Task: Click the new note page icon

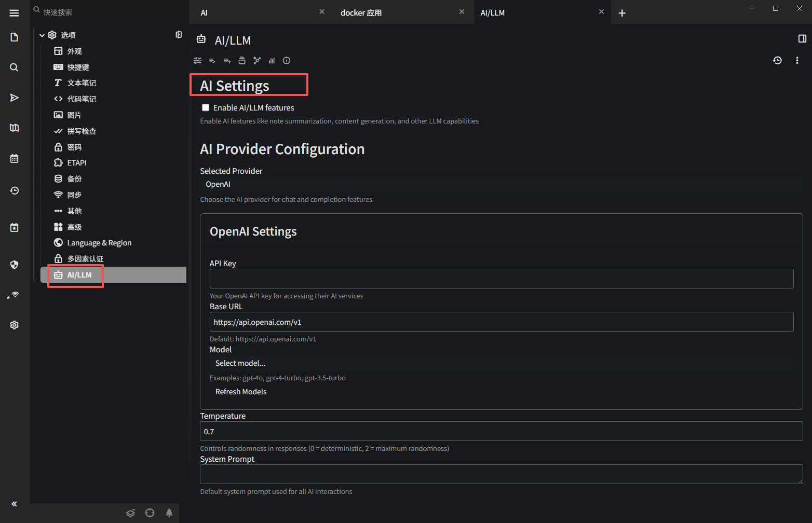Action: (14, 37)
